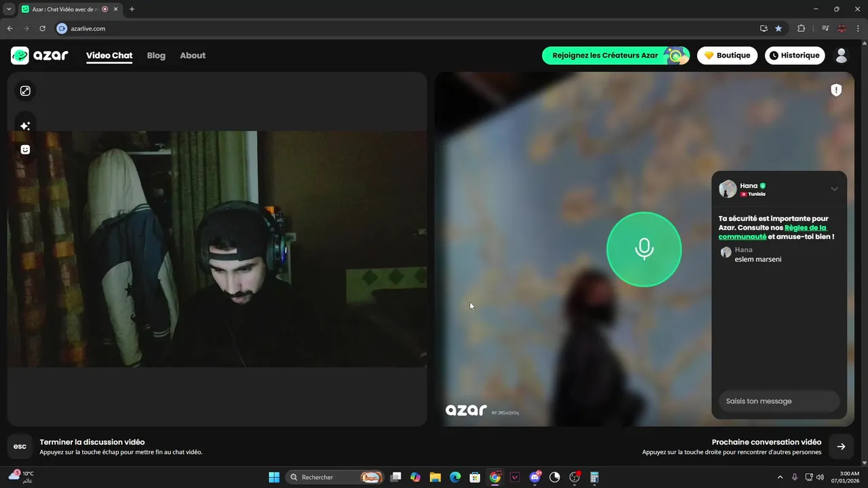This screenshot has height=488, width=868.
Task: Click 'Terminer la discussion vidéo' text
Action: [x=92, y=442]
